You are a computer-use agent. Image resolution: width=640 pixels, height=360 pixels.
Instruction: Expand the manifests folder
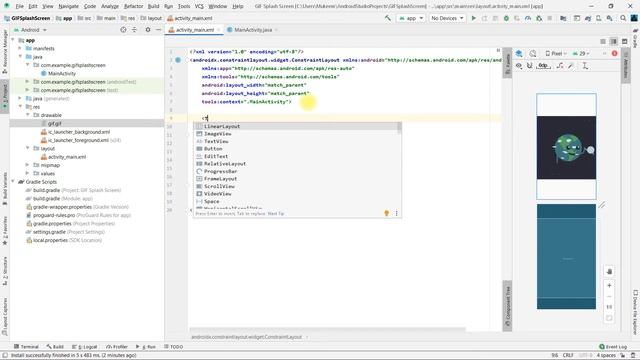(20, 49)
